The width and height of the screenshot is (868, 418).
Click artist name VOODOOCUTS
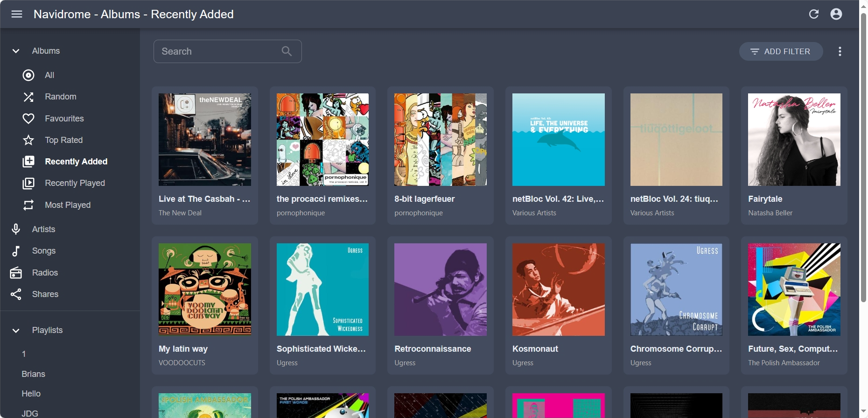(182, 363)
